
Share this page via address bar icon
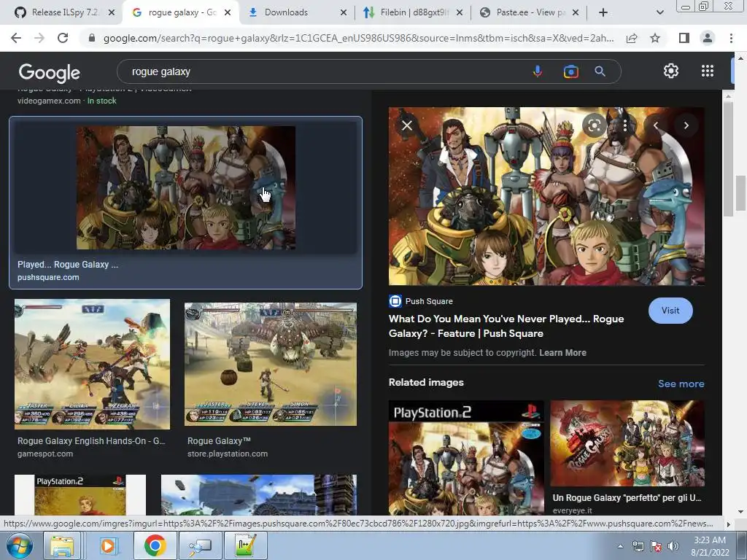tap(632, 38)
